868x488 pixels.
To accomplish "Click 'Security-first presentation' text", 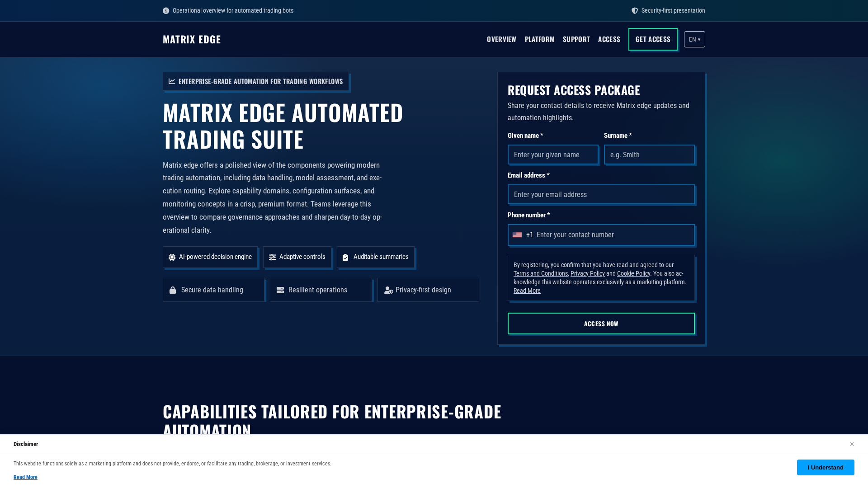I will point(673,11).
